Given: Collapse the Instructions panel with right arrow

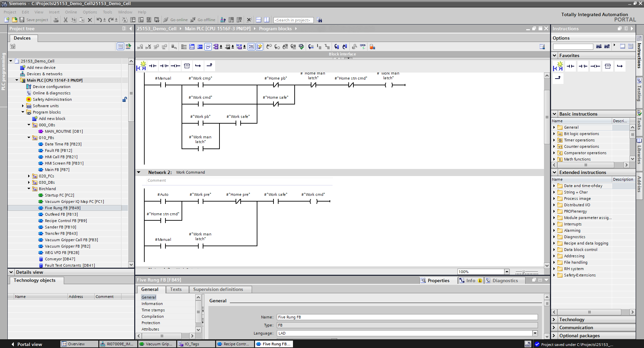Looking at the screenshot, I should 632,29.
